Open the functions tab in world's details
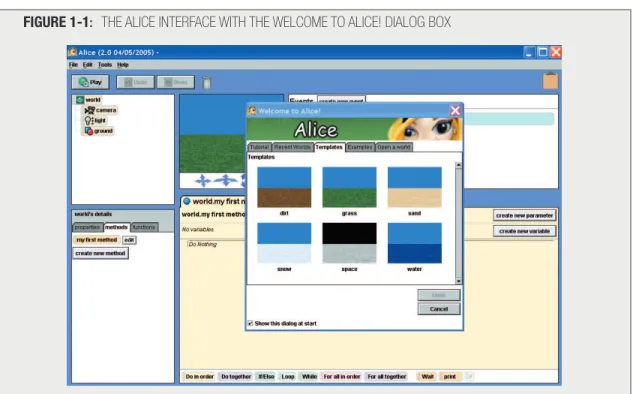Image resolution: width=633 pixels, height=394 pixels. (x=144, y=227)
